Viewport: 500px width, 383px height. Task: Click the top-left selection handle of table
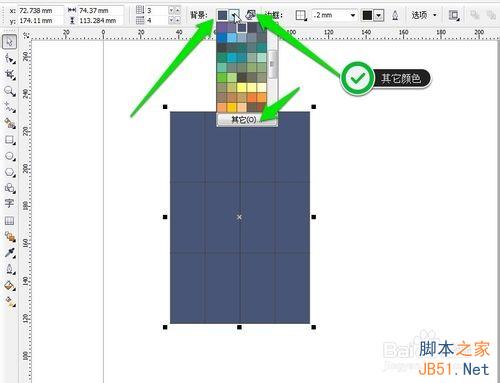coord(165,107)
